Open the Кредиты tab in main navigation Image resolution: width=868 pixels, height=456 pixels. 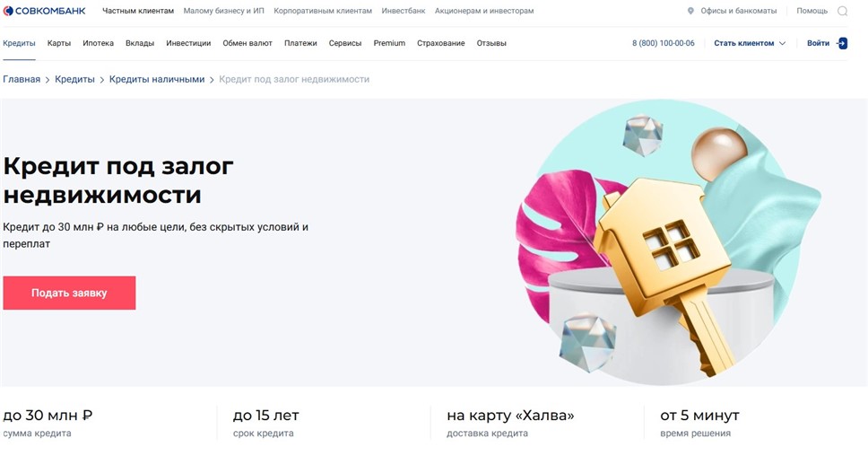[x=19, y=43]
